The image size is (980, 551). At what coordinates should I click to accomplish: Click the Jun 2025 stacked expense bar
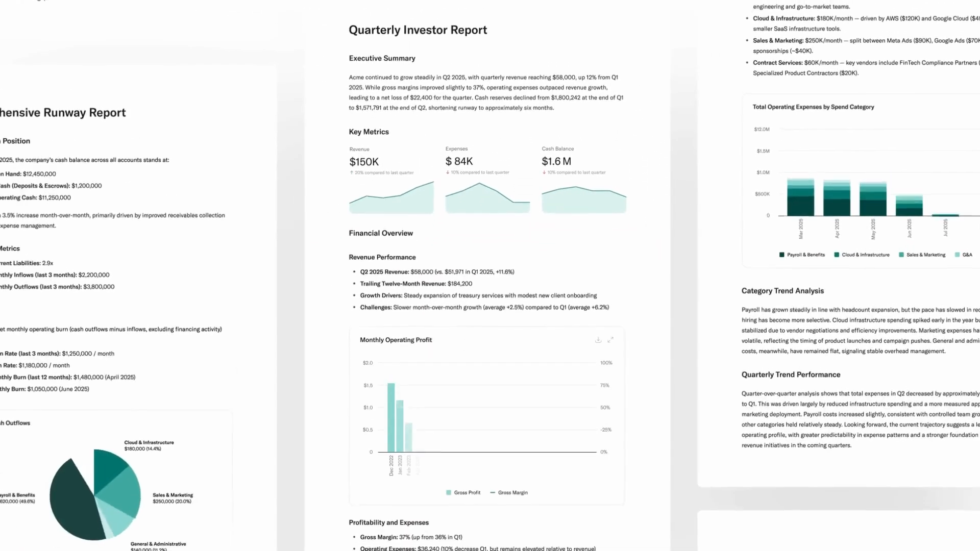(x=909, y=206)
